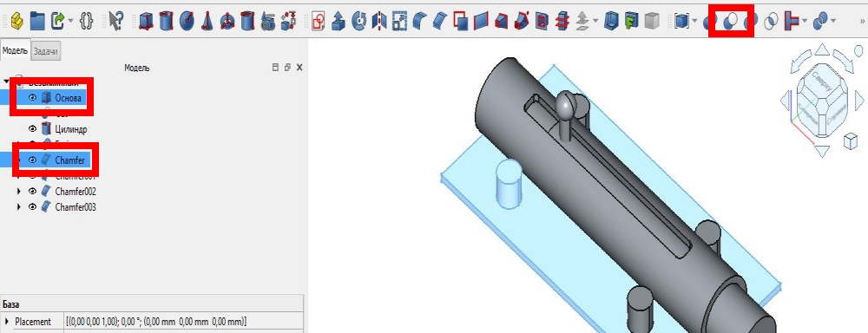Close the Модель panel with X
Viewport: 868px width, 333px height.
tap(299, 68)
